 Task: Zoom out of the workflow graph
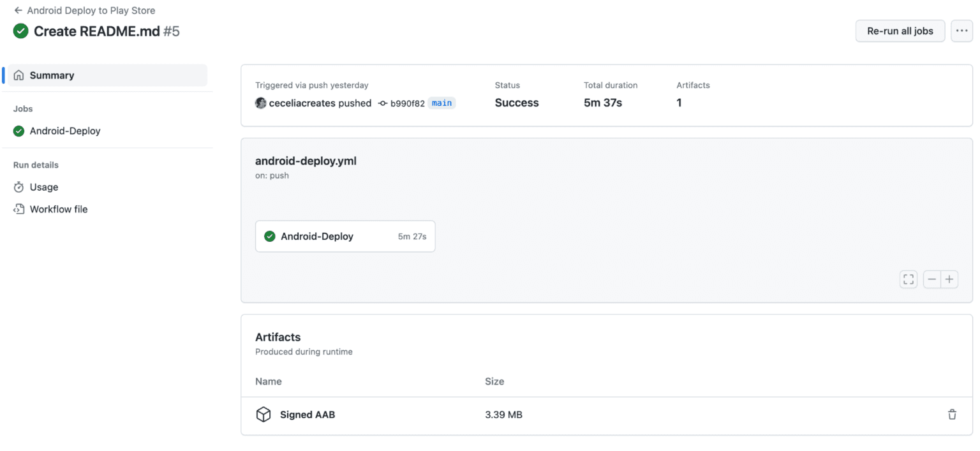click(932, 279)
